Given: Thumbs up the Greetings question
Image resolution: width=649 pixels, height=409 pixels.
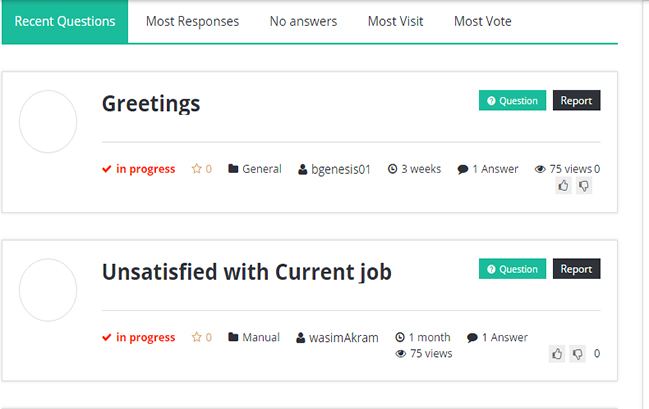Looking at the screenshot, I should click(563, 186).
